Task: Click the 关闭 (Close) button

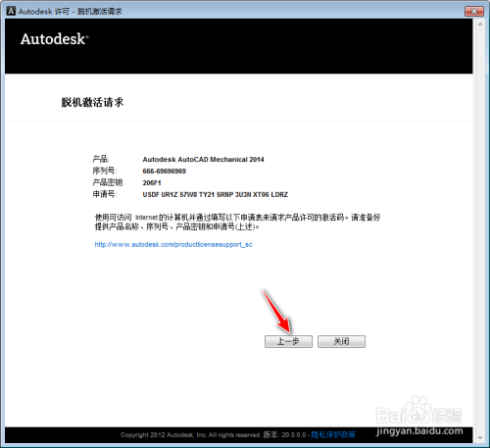Action: (341, 341)
